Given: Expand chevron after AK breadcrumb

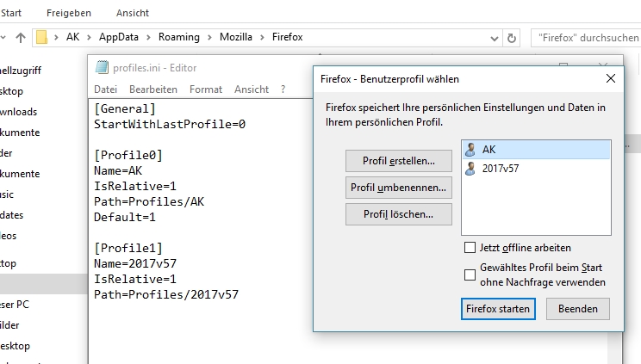Looking at the screenshot, I should point(89,38).
